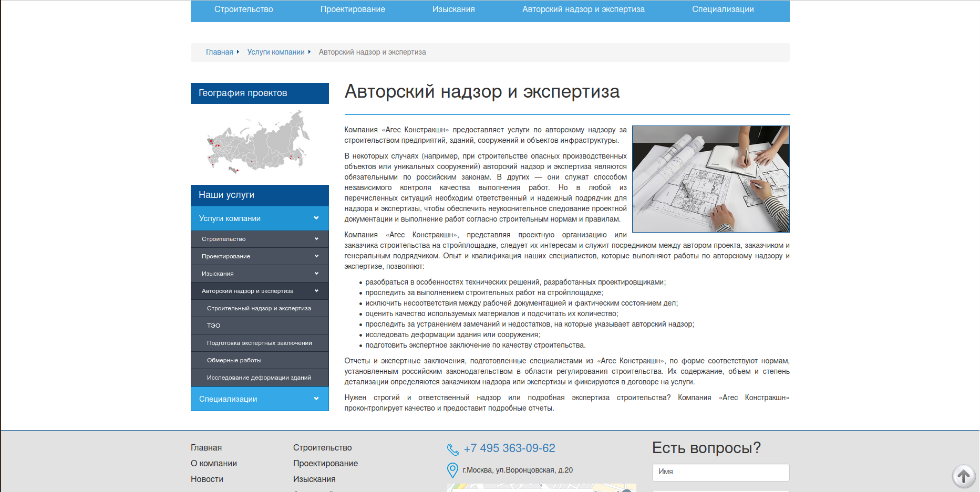The image size is (980, 492).
Task: Open Услуги компании breadcrumb link
Action: [x=276, y=52]
